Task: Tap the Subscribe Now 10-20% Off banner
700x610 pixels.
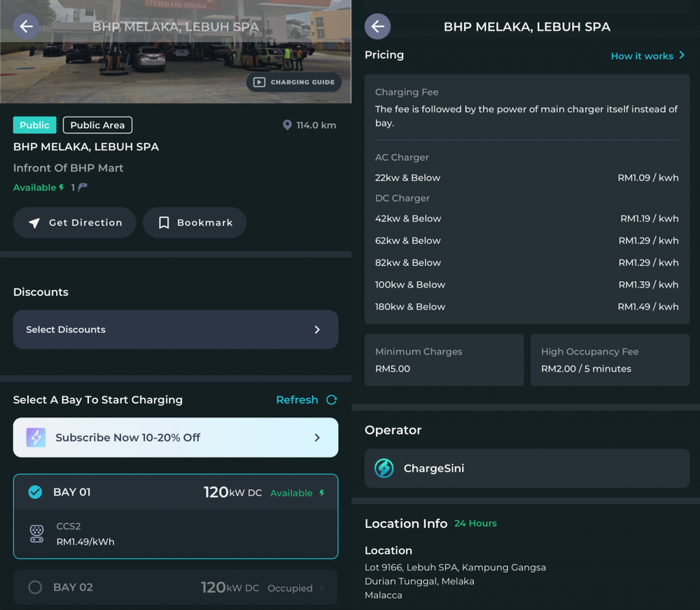Action: pyautogui.click(x=176, y=437)
